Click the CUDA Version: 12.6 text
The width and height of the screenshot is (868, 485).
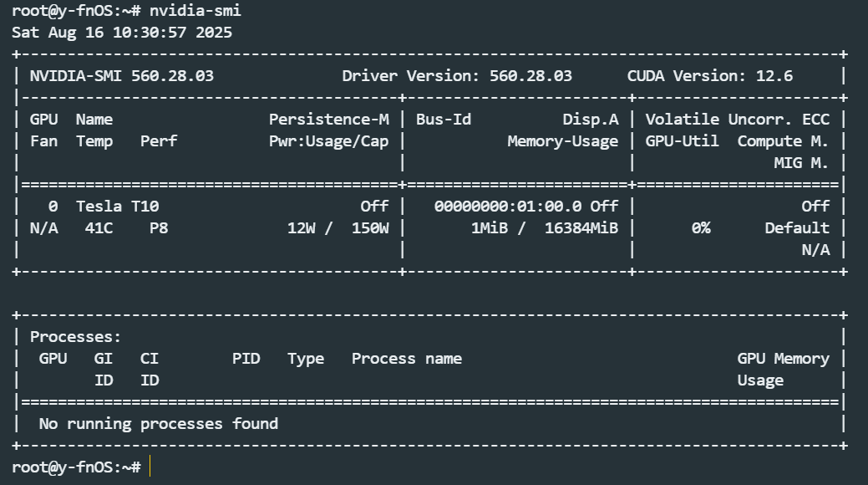click(x=709, y=76)
